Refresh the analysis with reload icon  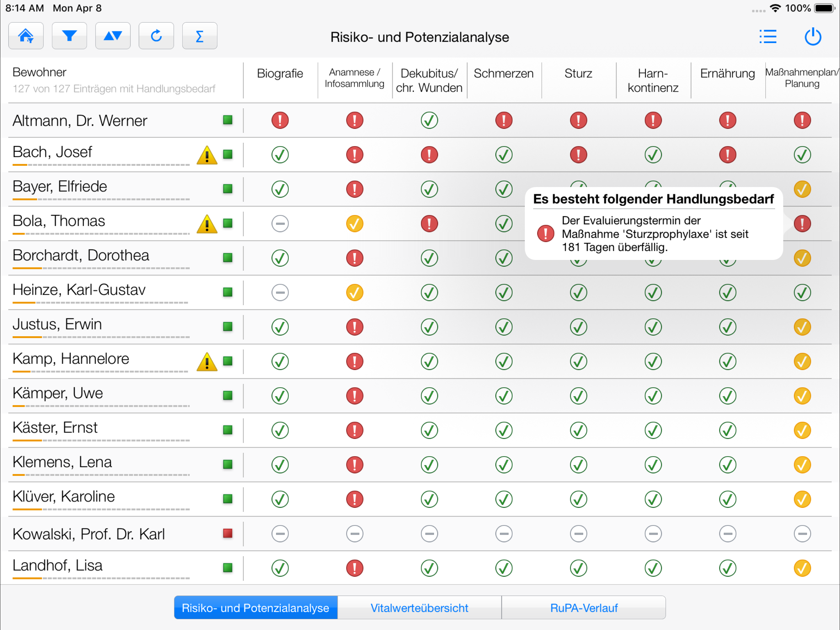tap(157, 36)
